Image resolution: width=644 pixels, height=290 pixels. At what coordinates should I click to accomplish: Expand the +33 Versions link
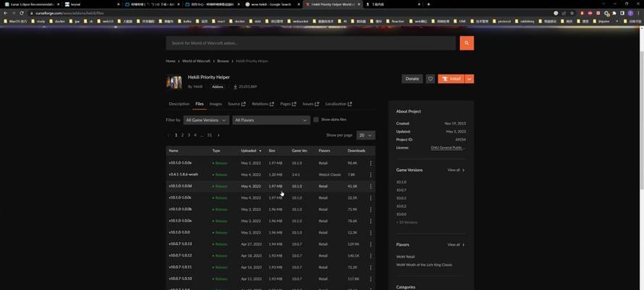tap(406, 223)
